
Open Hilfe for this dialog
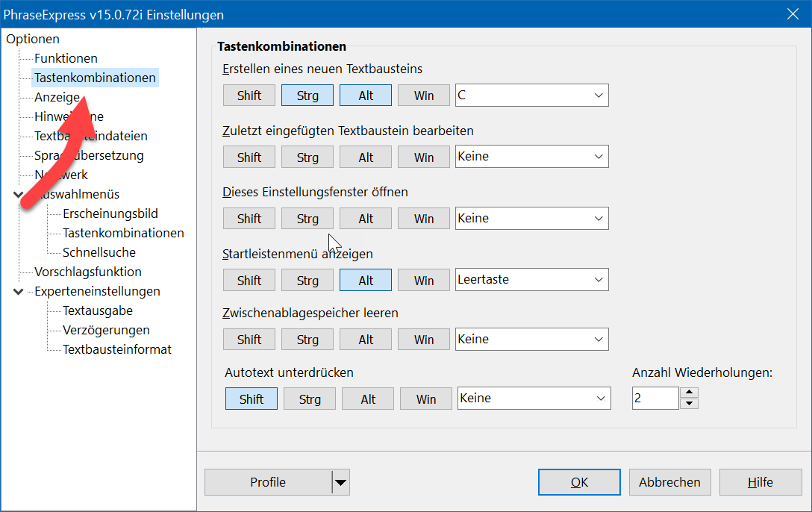pyautogui.click(x=761, y=482)
